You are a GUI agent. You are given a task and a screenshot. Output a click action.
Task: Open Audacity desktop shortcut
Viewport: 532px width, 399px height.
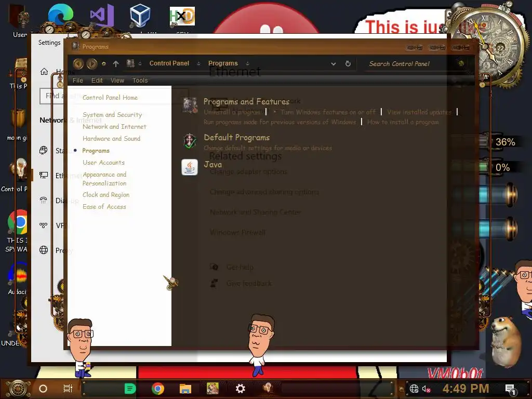pyautogui.click(x=18, y=274)
